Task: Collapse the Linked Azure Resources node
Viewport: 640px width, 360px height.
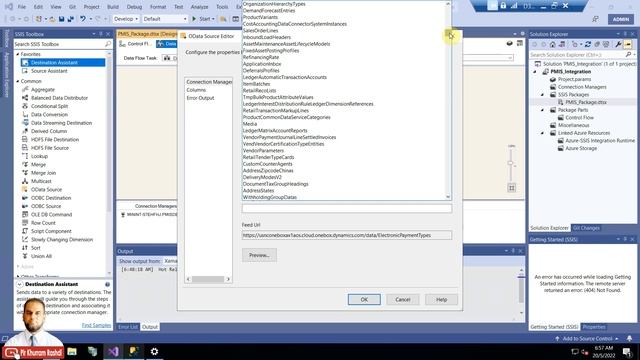Action: click(542, 133)
